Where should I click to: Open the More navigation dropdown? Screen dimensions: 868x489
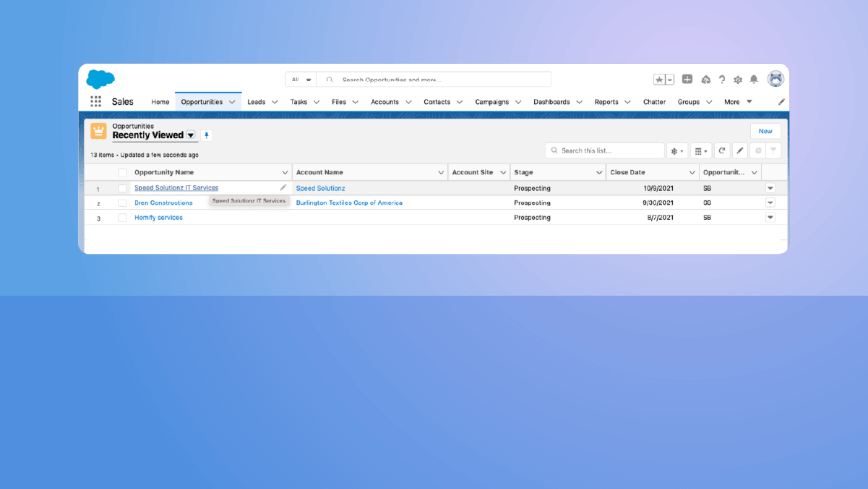(x=739, y=102)
